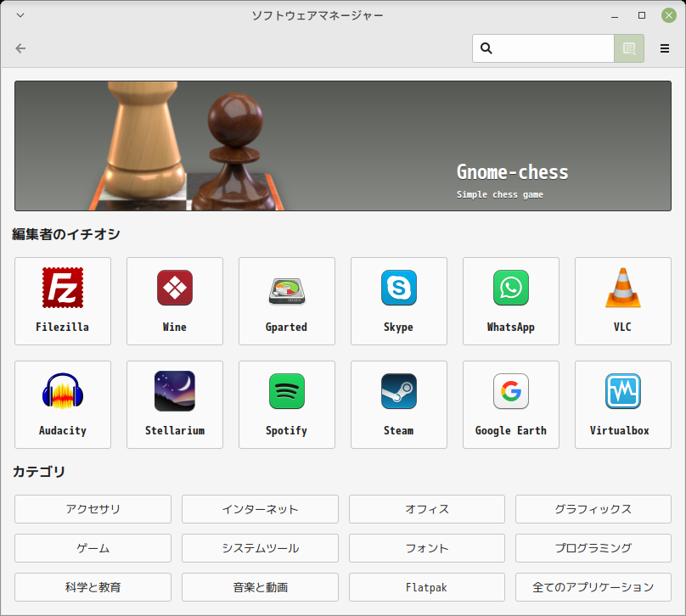Browse the 音楽と動画 category
The image size is (686, 616).
click(x=260, y=587)
